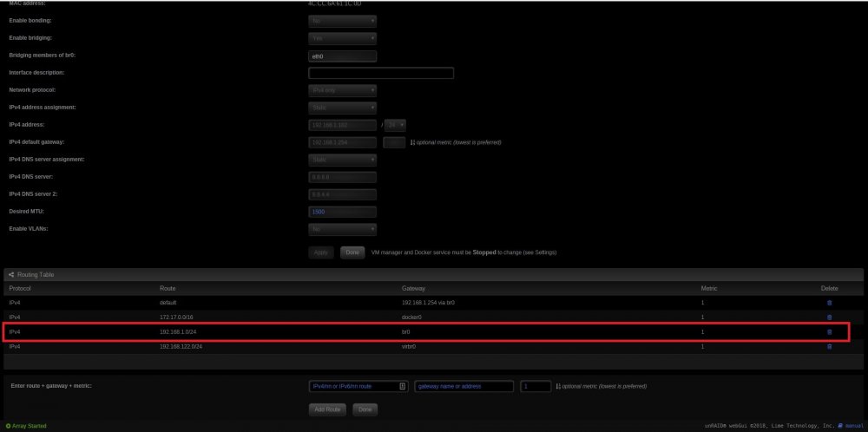Click the Metric column header

coord(708,289)
